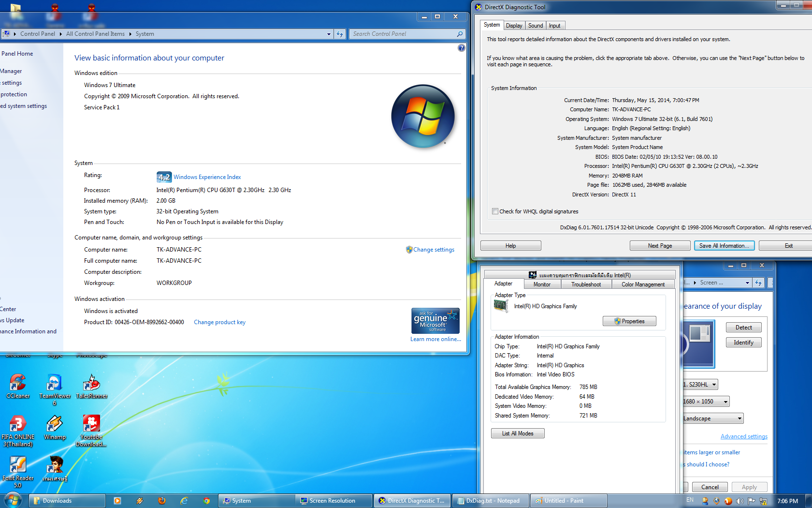Open the Windows Experience Index link

(x=207, y=177)
